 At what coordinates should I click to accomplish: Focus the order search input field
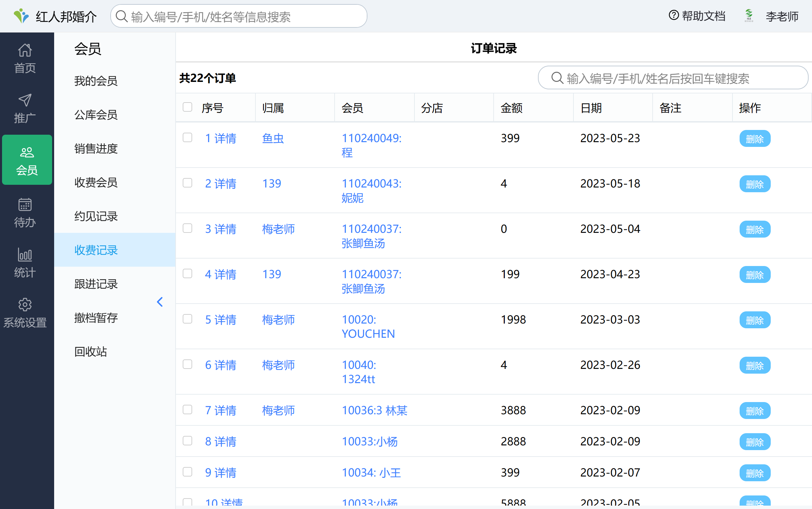point(673,78)
